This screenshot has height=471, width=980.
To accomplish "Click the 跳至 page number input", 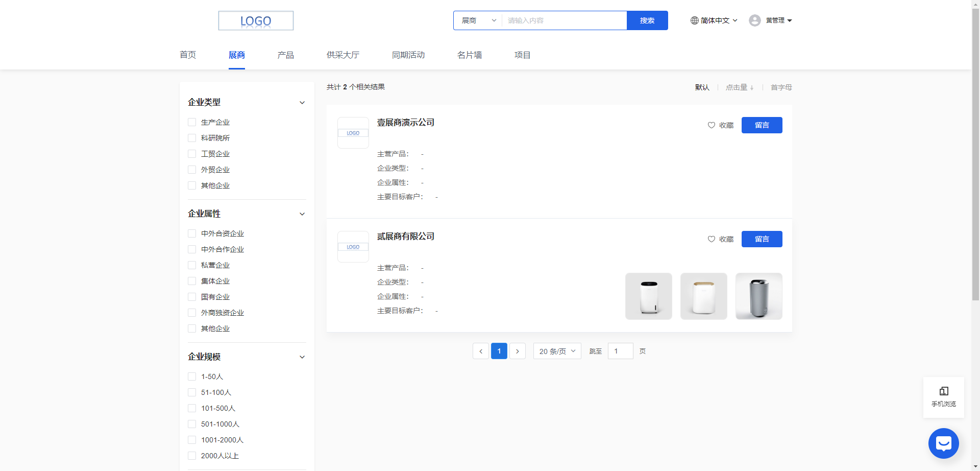I will pyautogui.click(x=621, y=351).
